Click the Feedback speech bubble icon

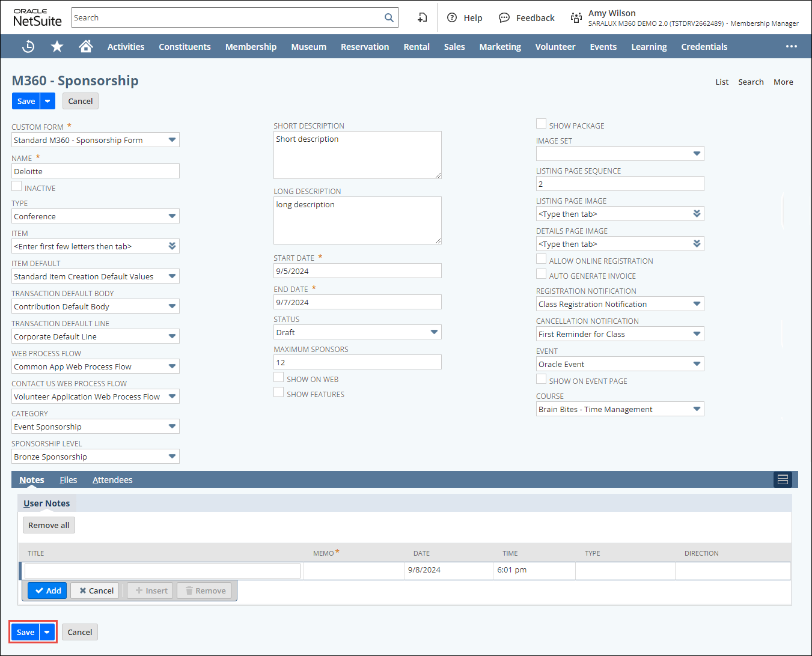(x=504, y=18)
